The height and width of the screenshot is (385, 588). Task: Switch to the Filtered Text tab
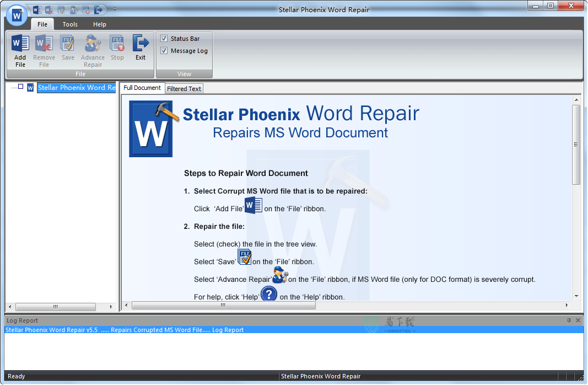(x=184, y=89)
